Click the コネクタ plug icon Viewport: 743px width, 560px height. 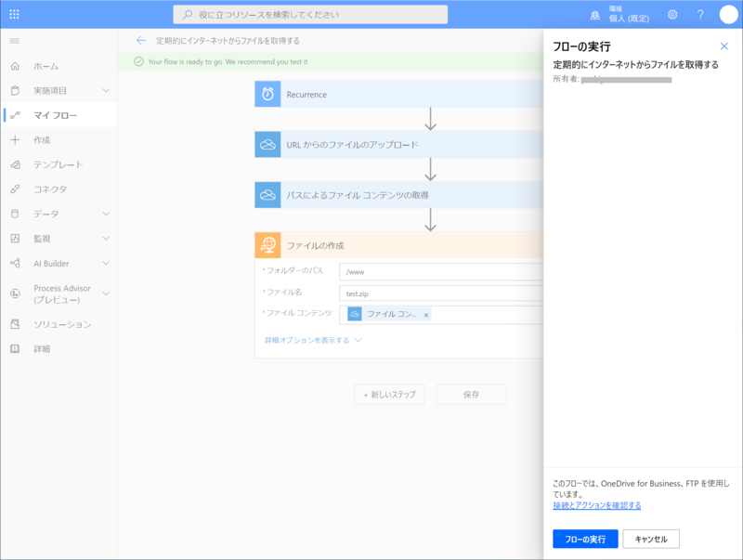point(15,189)
